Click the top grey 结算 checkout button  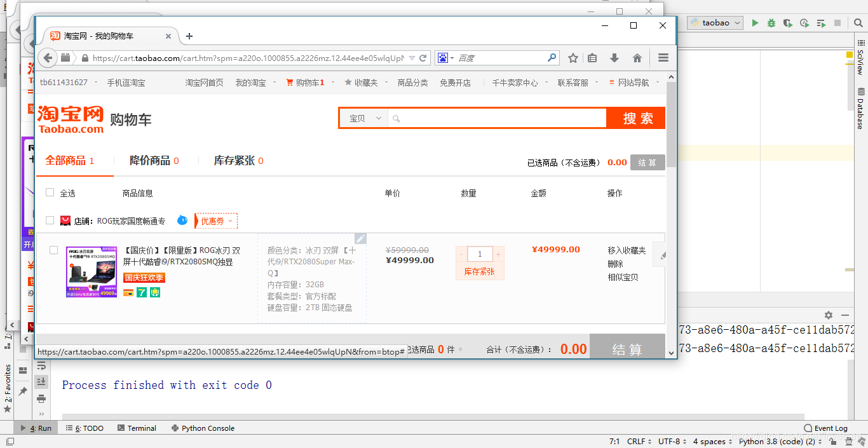coord(648,163)
